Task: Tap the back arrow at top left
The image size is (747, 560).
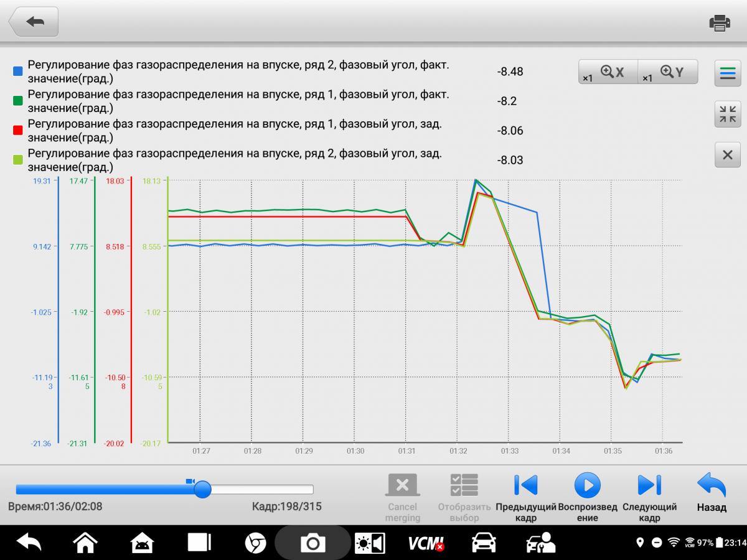Action: [34, 22]
